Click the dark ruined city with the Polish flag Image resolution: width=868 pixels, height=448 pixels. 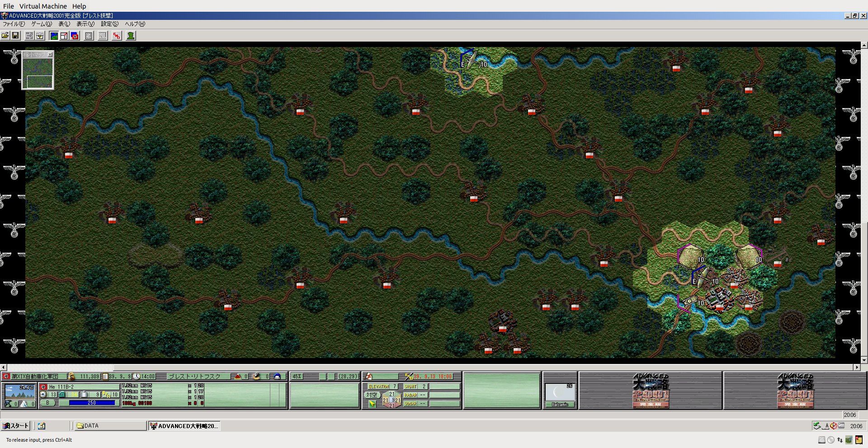(x=502, y=320)
